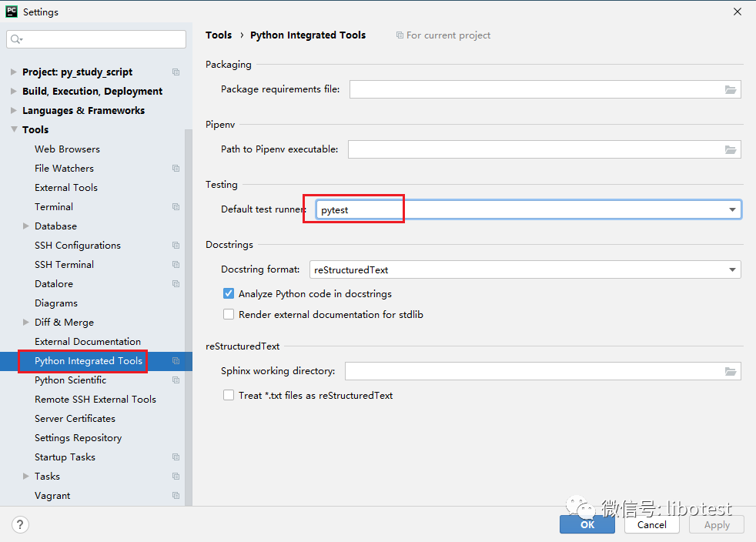Enable Render external documentation for stdlib
The image size is (756, 542).
(x=229, y=314)
